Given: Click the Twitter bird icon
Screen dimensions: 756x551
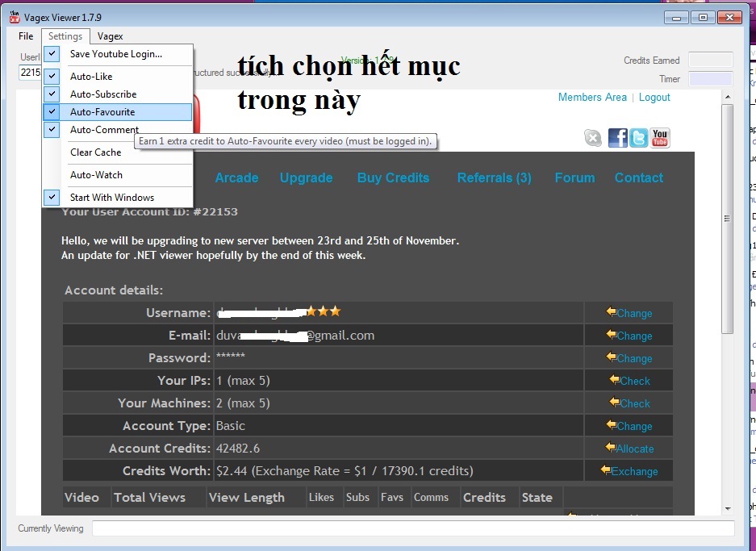Looking at the screenshot, I should [x=638, y=138].
